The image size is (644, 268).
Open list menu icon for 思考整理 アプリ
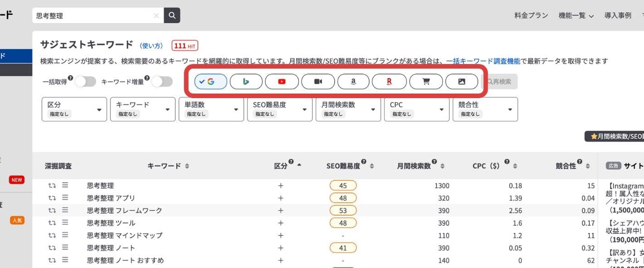(65, 198)
